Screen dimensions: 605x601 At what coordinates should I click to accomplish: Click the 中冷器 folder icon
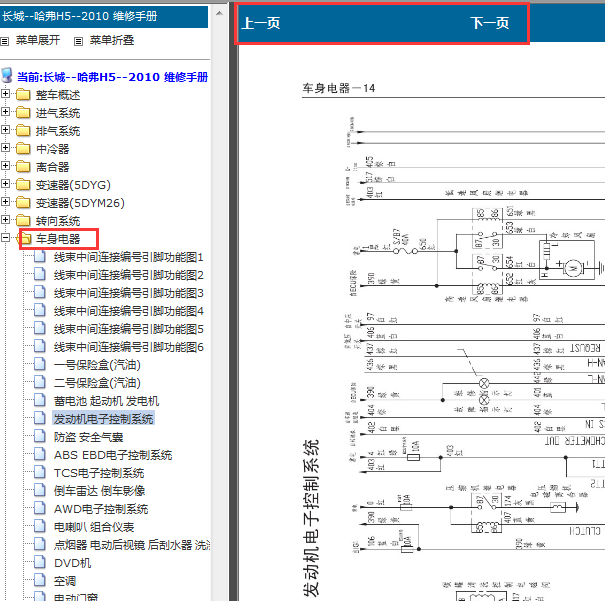(23, 149)
